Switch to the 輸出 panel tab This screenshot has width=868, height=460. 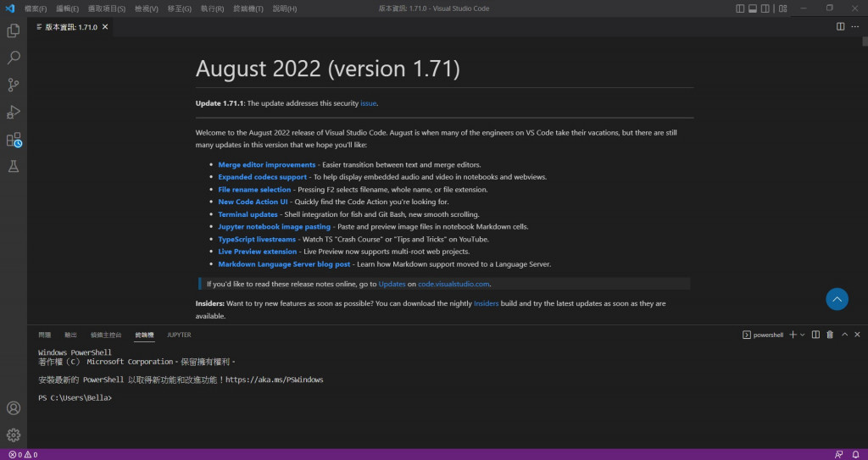[71, 335]
